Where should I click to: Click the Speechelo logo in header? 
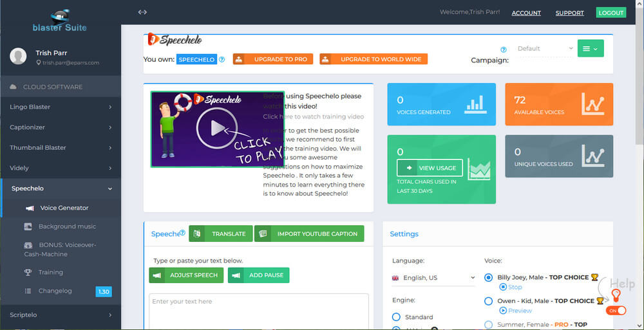point(175,39)
